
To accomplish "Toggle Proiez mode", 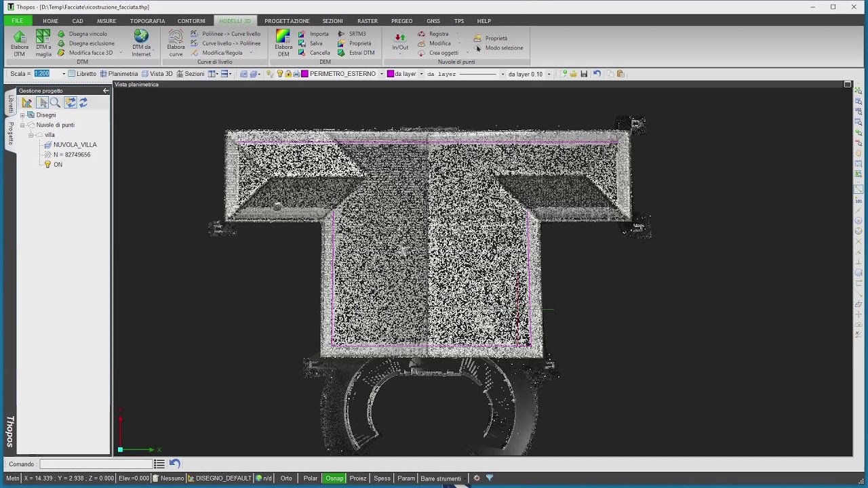I will point(358,479).
